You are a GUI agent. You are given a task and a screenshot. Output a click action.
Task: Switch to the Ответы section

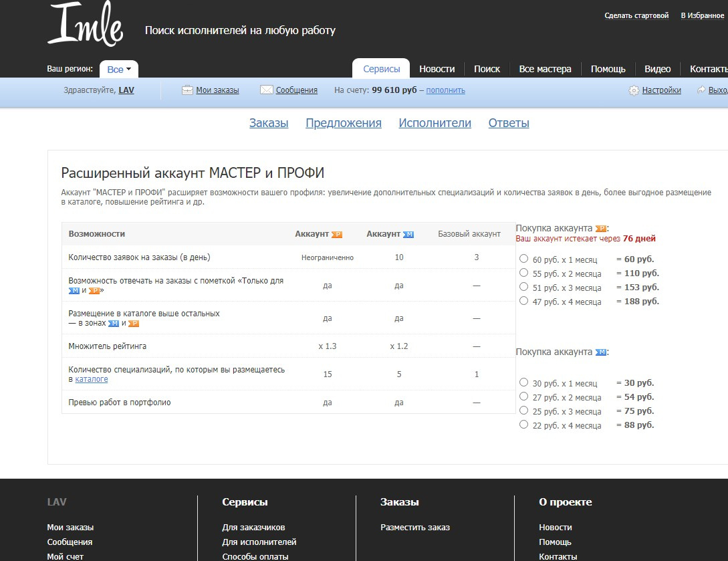tap(509, 123)
